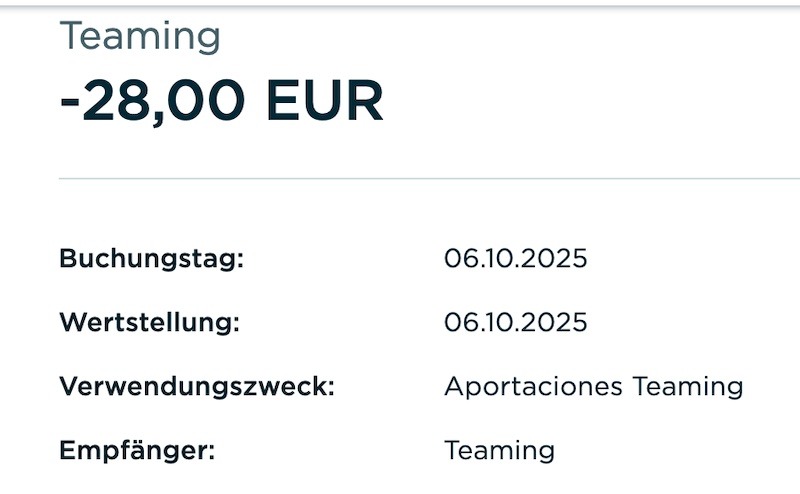Select the Buchungstag date value
Image resolution: width=800 pixels, height=494 pixels.
515,259
